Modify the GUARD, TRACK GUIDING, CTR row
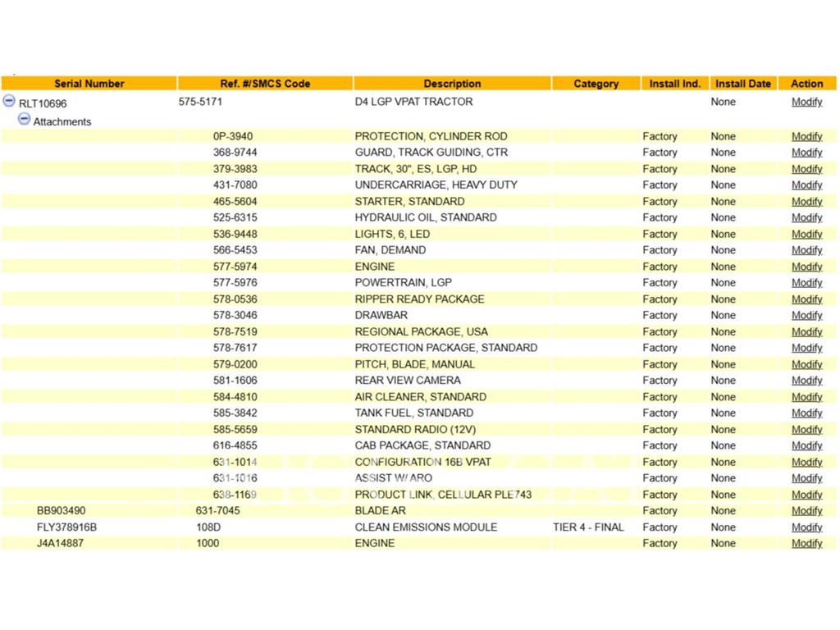The image size is (840, 630). 807,153
